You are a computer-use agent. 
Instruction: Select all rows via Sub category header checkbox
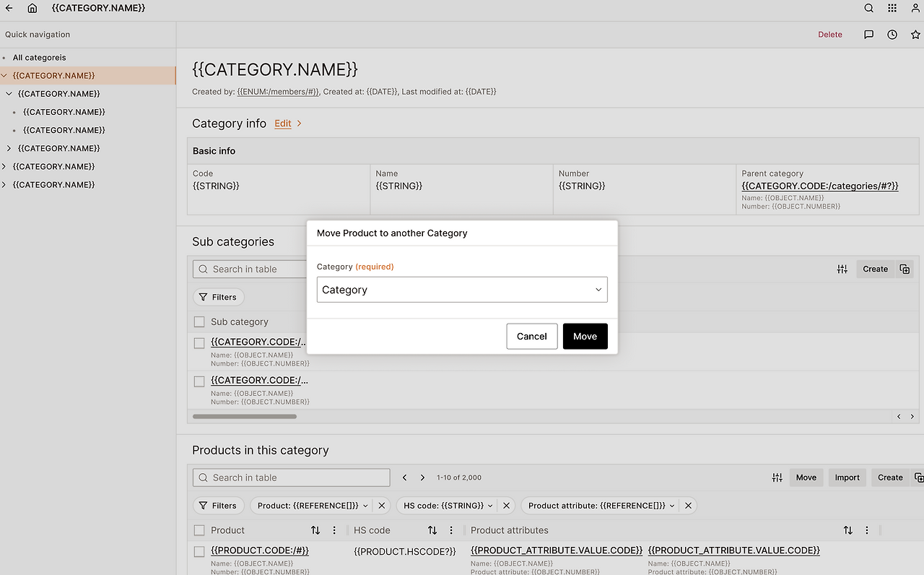coord(199,322)
